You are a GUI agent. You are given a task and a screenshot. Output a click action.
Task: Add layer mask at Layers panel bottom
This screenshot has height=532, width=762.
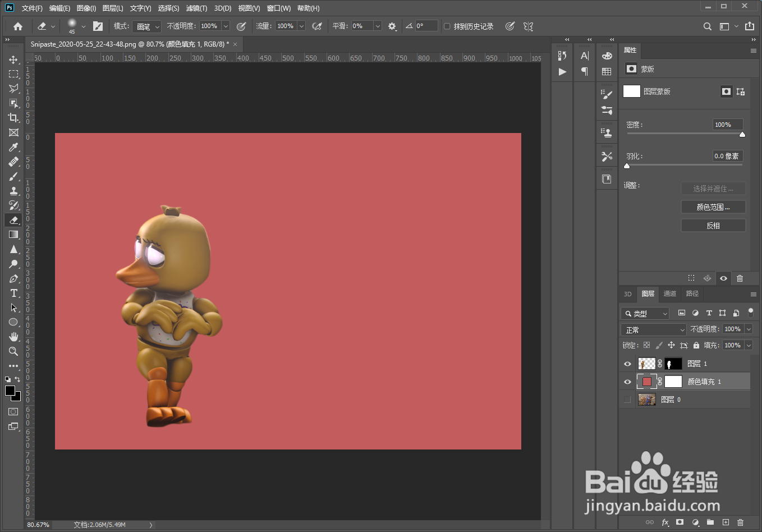pos(680,522)
